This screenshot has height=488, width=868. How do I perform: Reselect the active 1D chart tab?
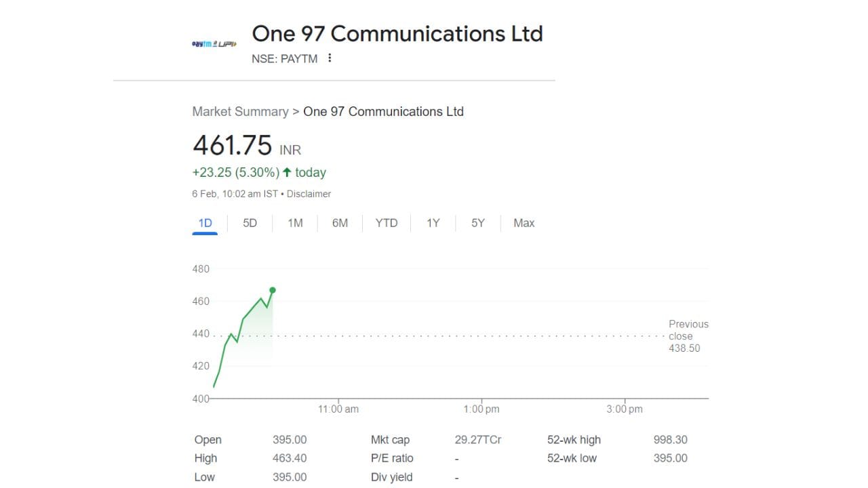204,223
